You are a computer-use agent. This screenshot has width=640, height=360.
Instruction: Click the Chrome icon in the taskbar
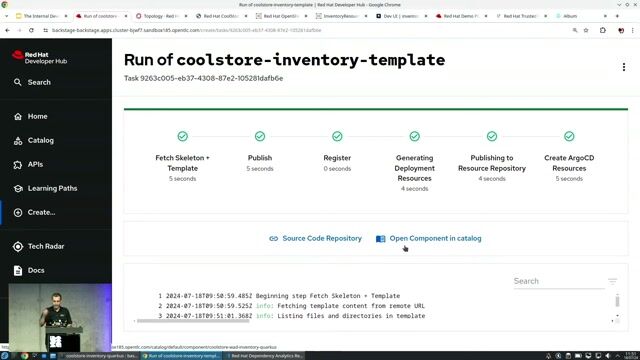[24, 356]
